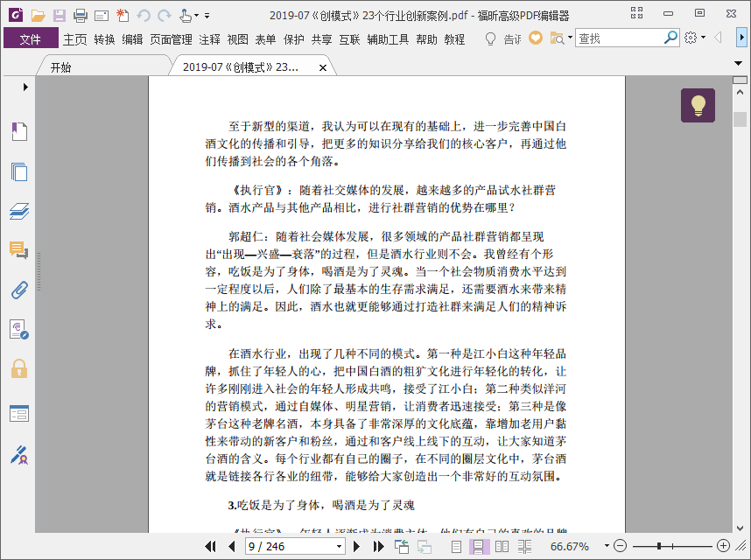
Task: Open the page number dropdown list
Action: coord(339,546)
